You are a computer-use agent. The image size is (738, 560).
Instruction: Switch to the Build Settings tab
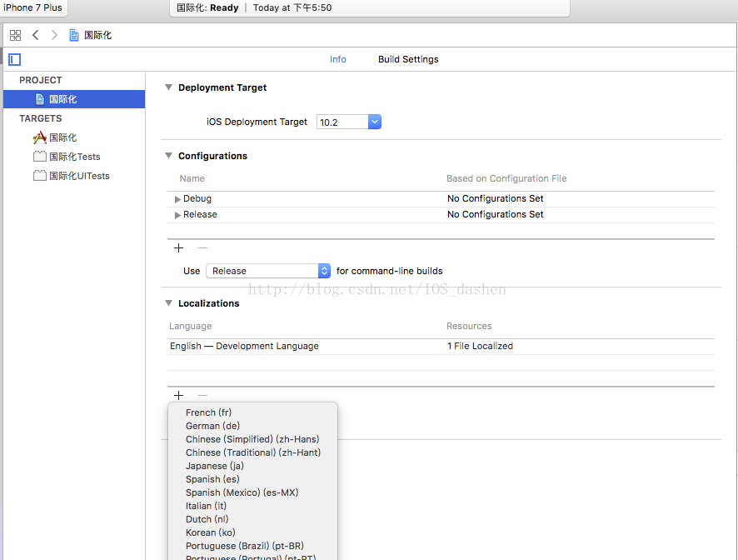click(x=408, y=59)
